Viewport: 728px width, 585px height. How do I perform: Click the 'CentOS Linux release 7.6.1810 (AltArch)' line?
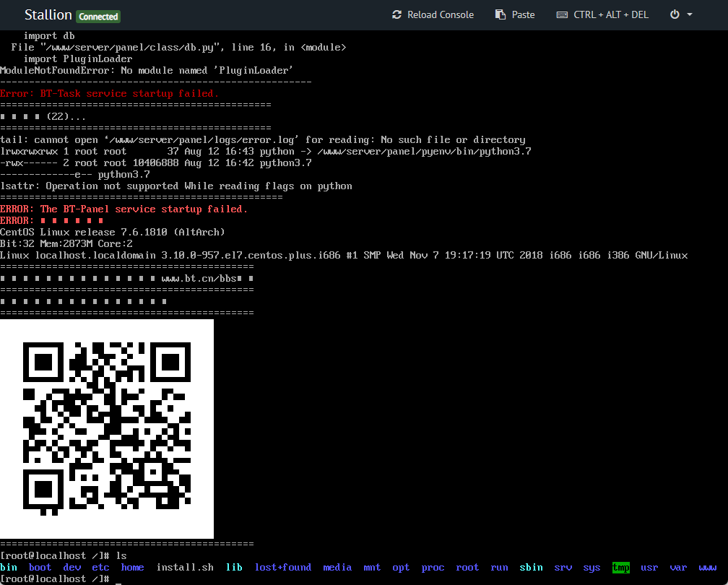[x=113, y=232]
